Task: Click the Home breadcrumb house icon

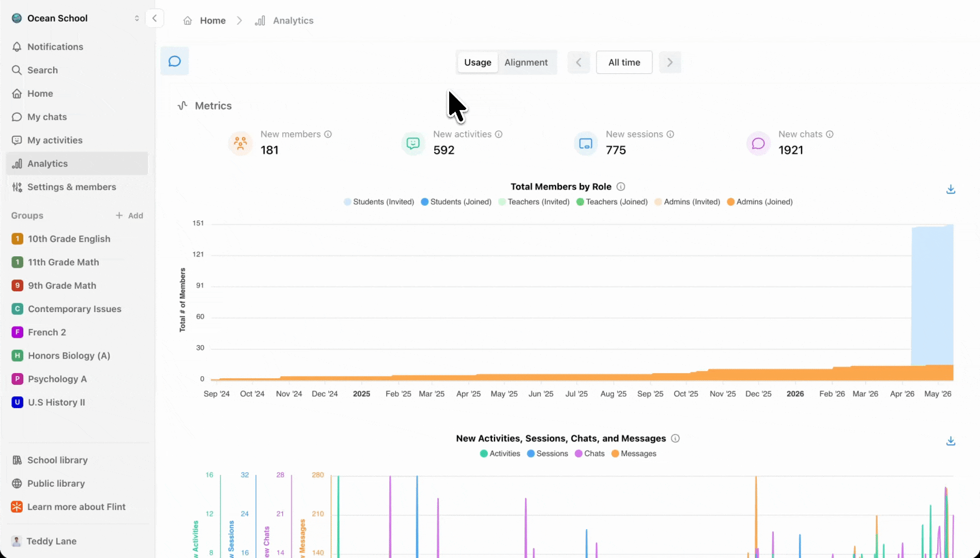Action: 188,21
